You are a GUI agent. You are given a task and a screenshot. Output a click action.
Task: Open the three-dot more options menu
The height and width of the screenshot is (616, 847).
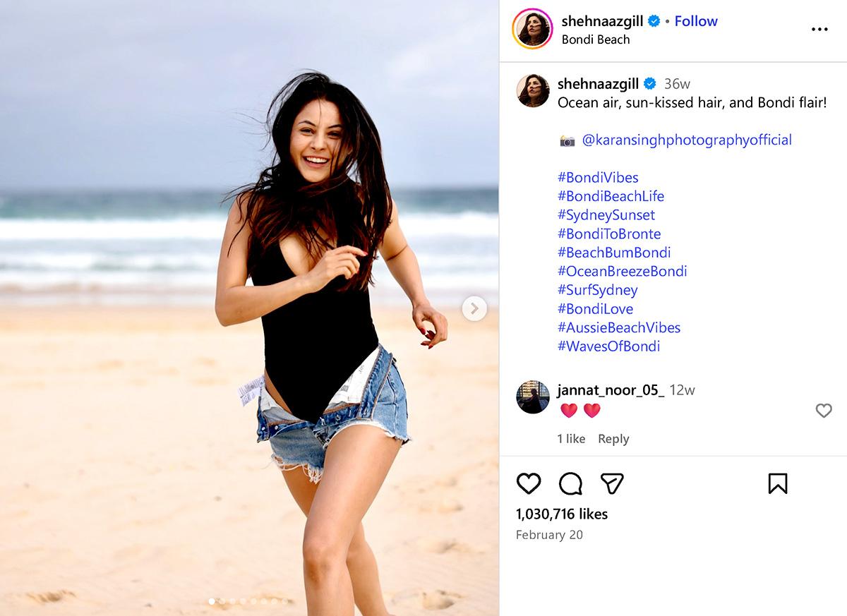tap(819, 30)
